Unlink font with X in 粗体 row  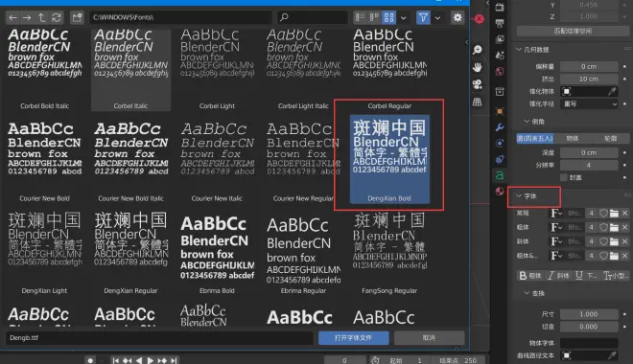[x=625, y=227]
